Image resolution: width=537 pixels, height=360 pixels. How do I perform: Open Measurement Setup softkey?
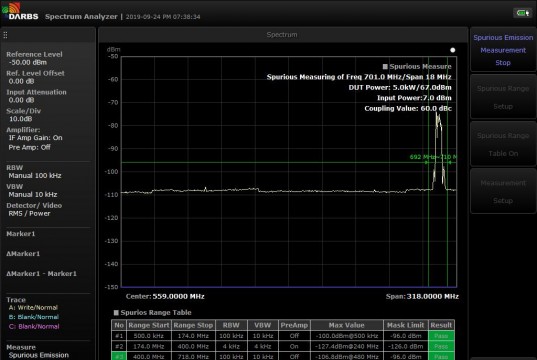click(503, 191)
